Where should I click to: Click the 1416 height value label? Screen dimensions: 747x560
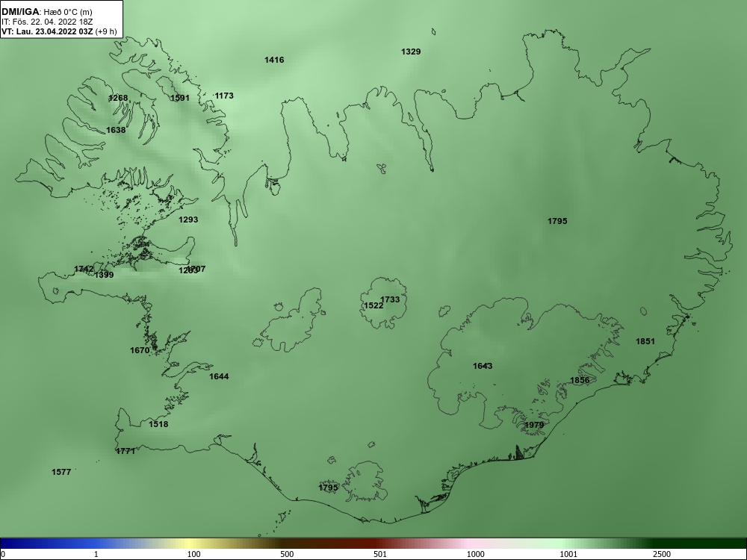[x=274, y=60]
